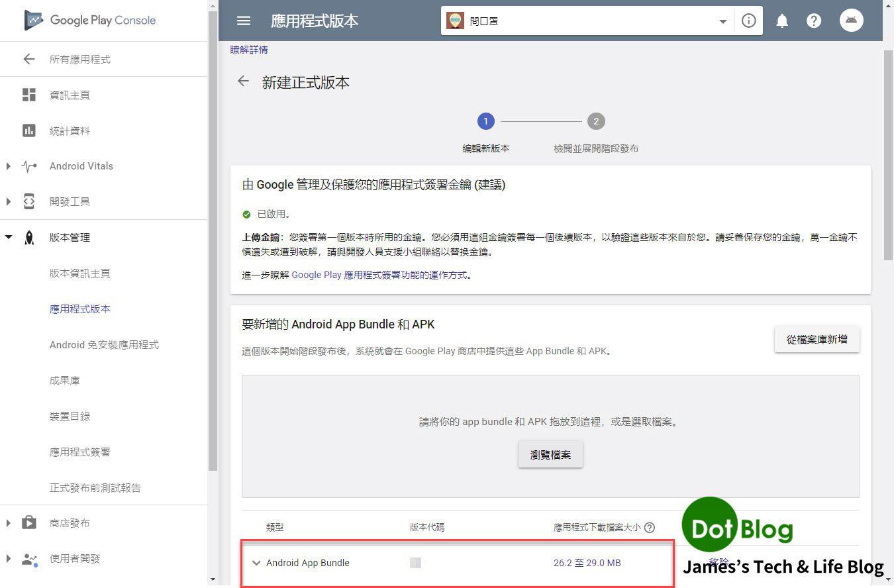
Task: Expand the 開發工具 menu
Action: tap(8, 201)
